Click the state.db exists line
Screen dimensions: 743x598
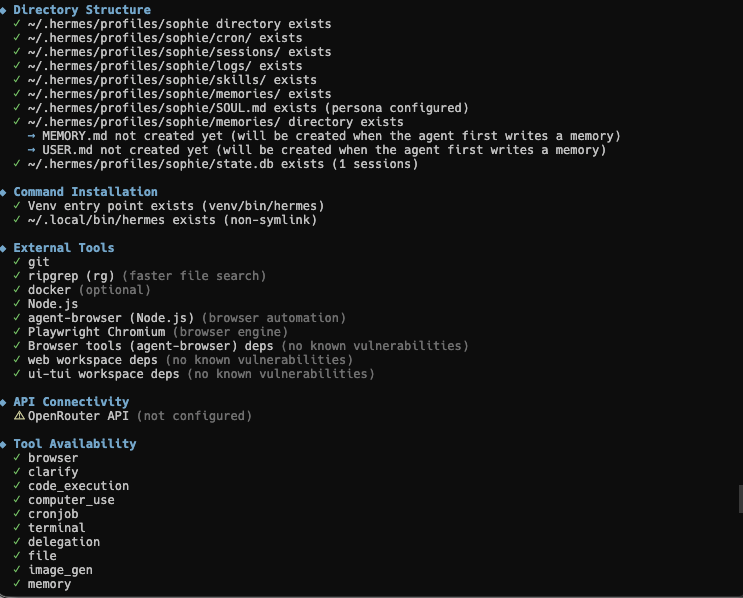[x=223, y=164]
